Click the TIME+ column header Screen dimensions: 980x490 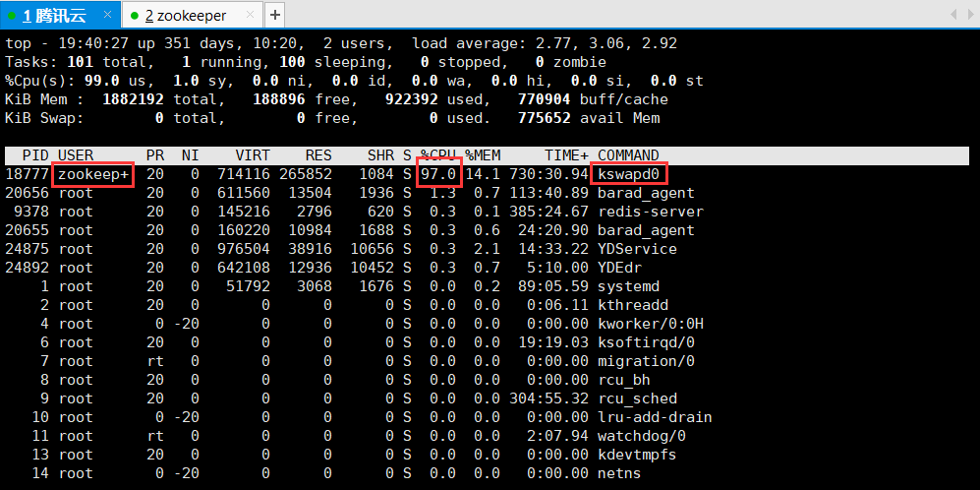(x=566, y=155)
